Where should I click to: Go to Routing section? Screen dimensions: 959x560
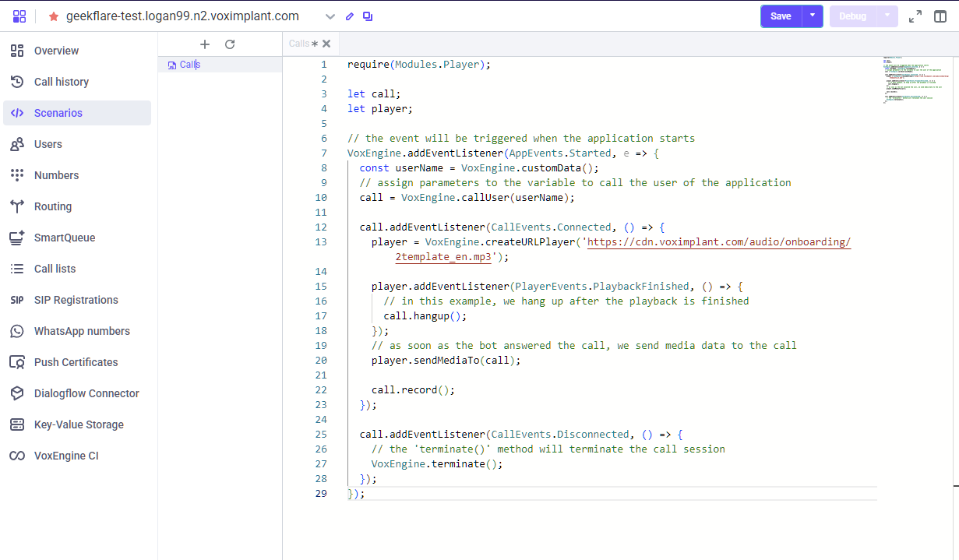53,206
